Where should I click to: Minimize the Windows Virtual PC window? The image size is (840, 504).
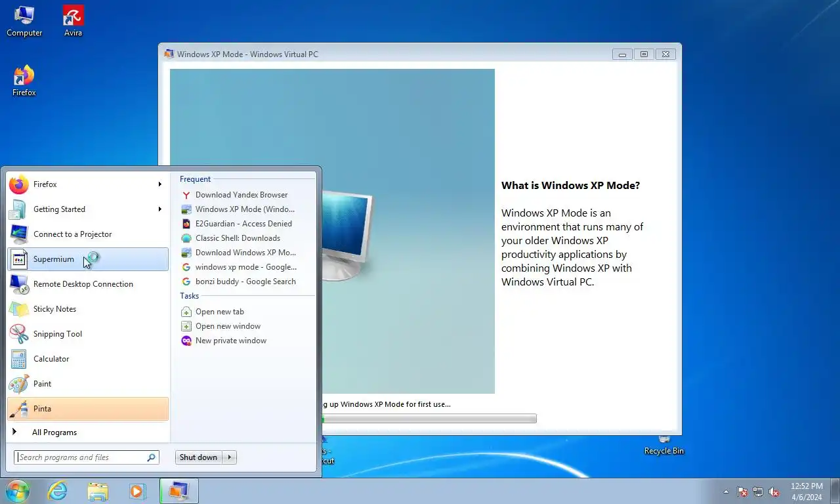[622, 54]
